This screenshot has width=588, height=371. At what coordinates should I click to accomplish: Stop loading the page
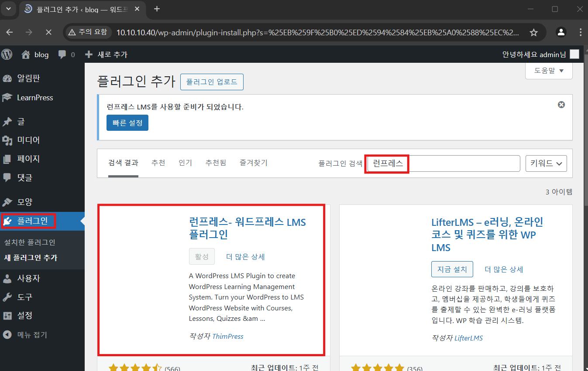[x=48, y=32]
